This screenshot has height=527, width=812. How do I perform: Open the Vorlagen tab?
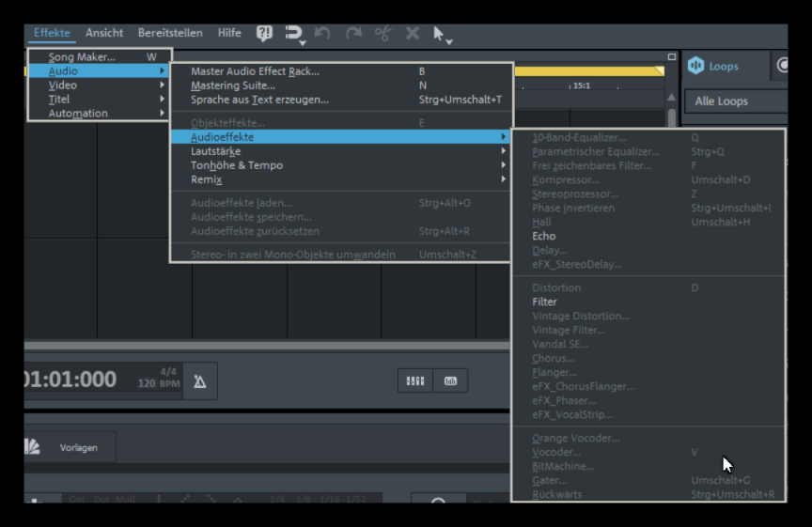79,448
